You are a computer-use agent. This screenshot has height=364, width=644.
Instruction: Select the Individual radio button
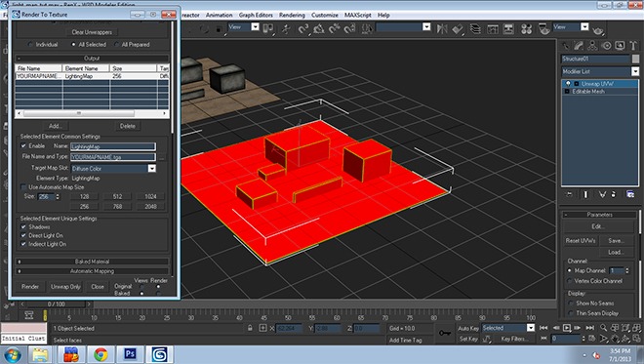[x=30, y=44]
